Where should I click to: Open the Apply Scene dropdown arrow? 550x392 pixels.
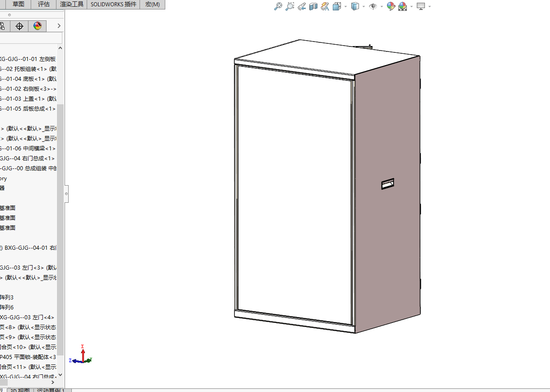coord(411,7)
